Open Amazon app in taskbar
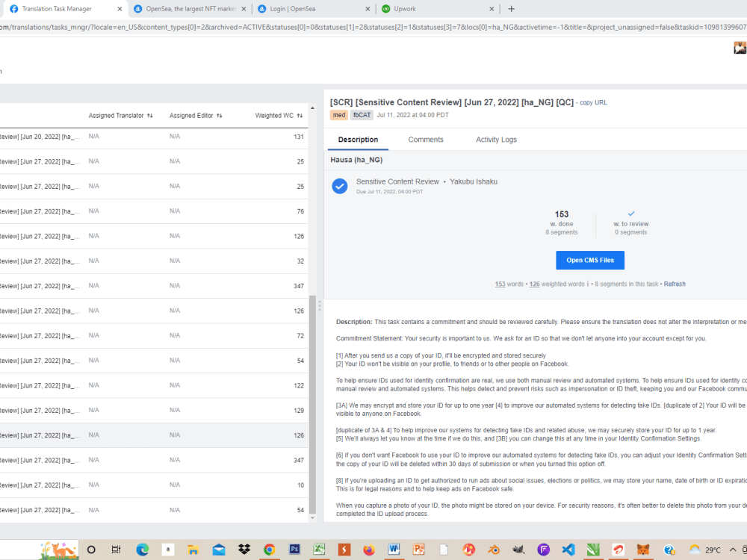Viewport: 747px width, 560px height. coord(167,550)
